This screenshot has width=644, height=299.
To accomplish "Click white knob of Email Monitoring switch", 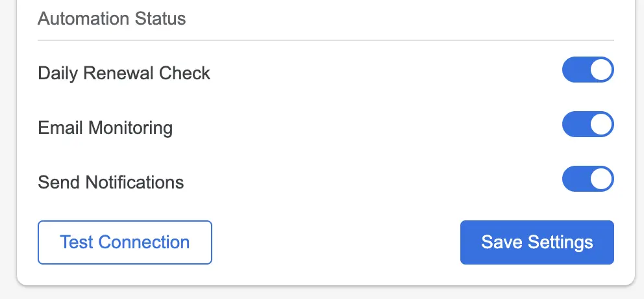I will 601,124.
